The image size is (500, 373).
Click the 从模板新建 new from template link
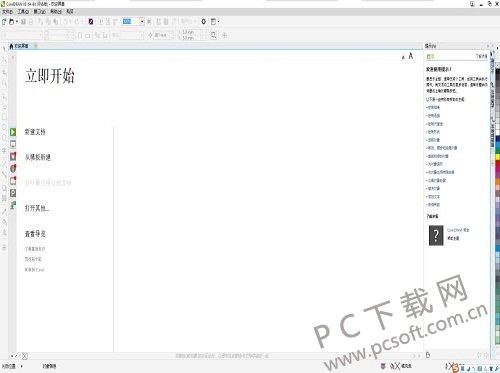pyautogui.click(x=38, y=157)
